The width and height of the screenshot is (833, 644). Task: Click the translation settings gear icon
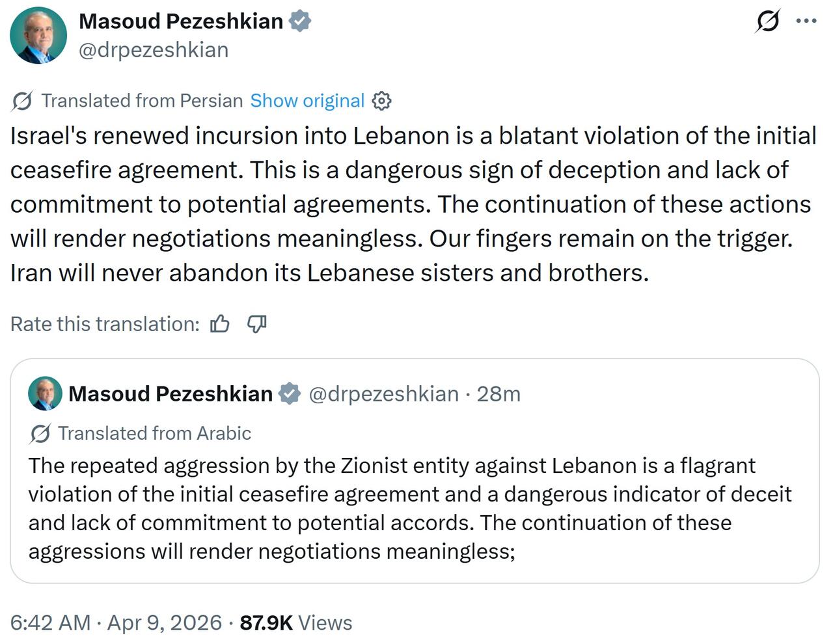[x=381, y=101]
